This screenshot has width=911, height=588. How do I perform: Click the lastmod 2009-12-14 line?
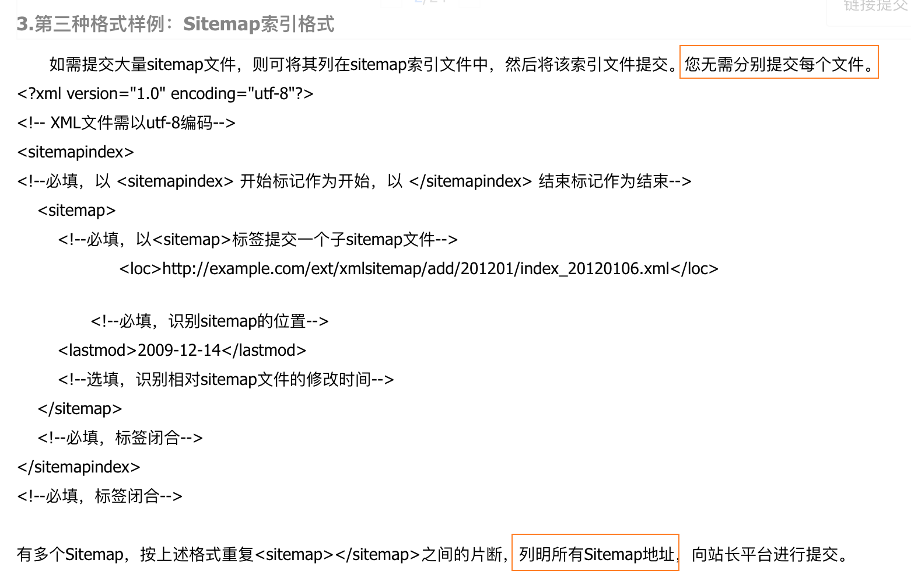(x=182, y=351)
